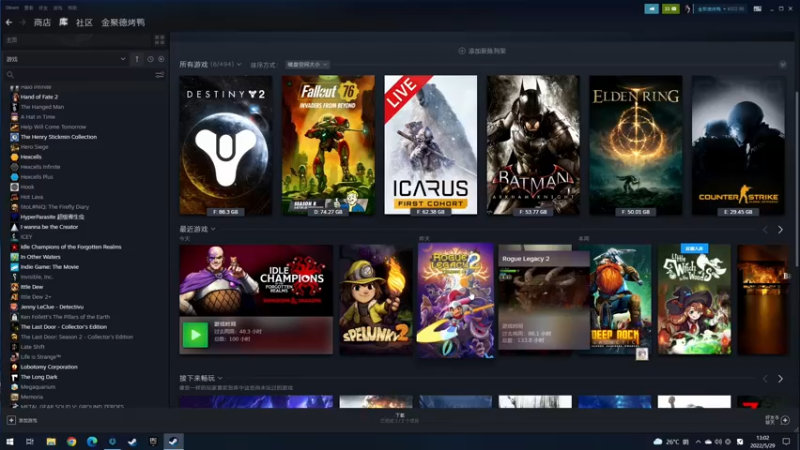Open the 排序方式 sort-by dropdown
Image resolution: width=800 pixels, height=450 pixels.
tap(307, 65)
